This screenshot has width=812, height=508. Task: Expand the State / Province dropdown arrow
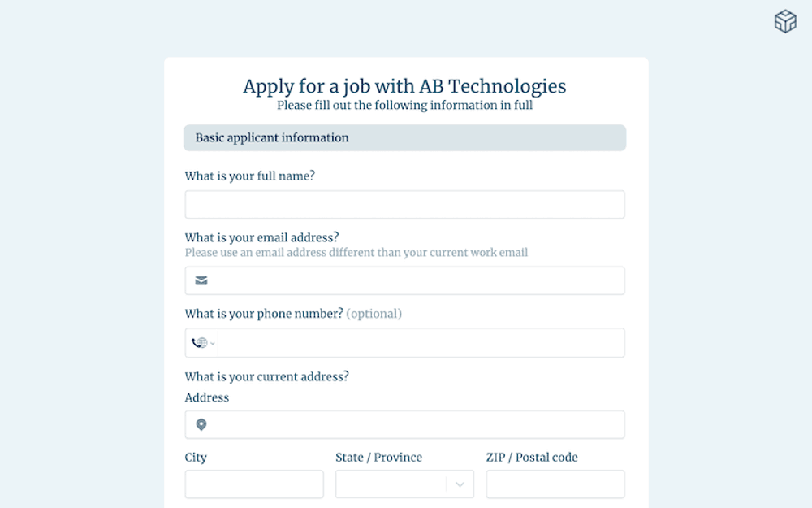tap(460, 484)
